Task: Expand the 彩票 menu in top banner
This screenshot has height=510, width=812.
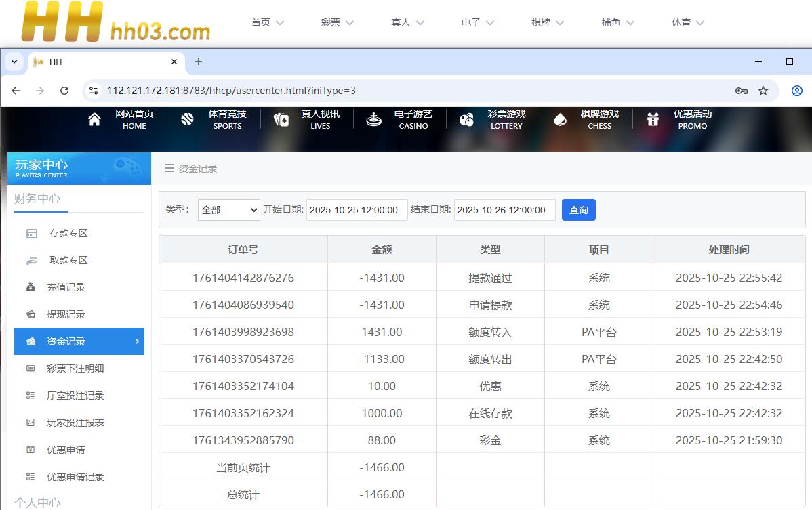Action: (x=338, y=22)
